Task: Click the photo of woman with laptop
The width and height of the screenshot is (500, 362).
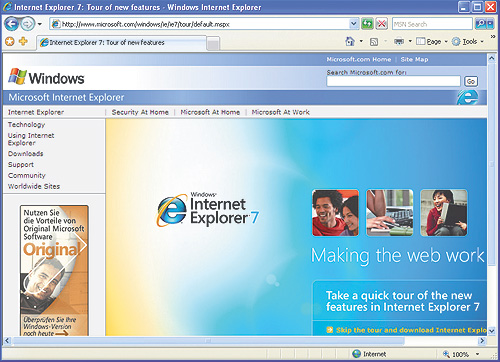Action: pos(444,213)
